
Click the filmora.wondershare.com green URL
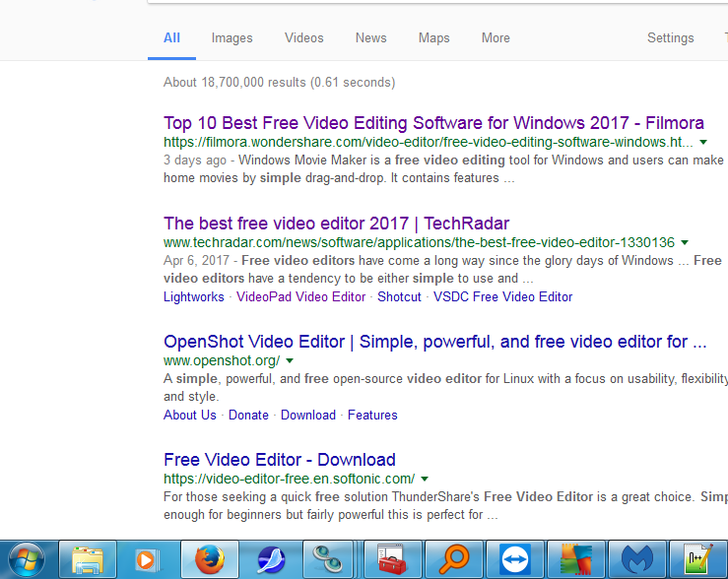pos(429,142)
